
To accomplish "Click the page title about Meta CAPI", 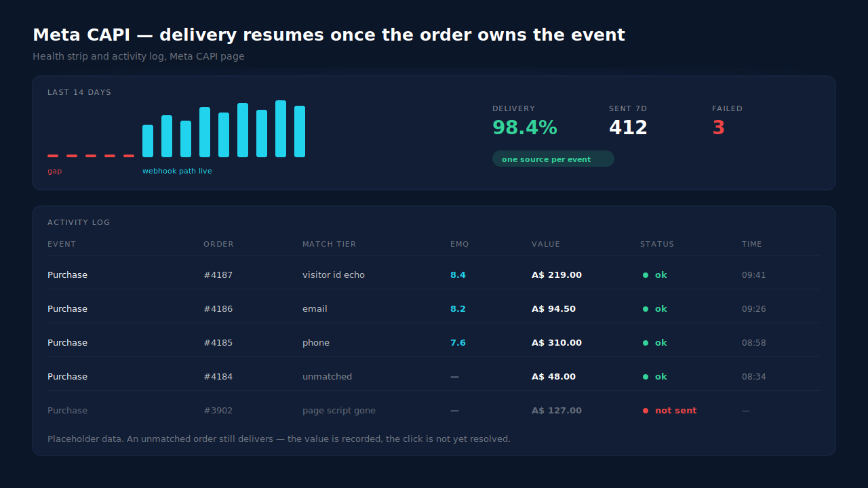I will click(329, 35).
